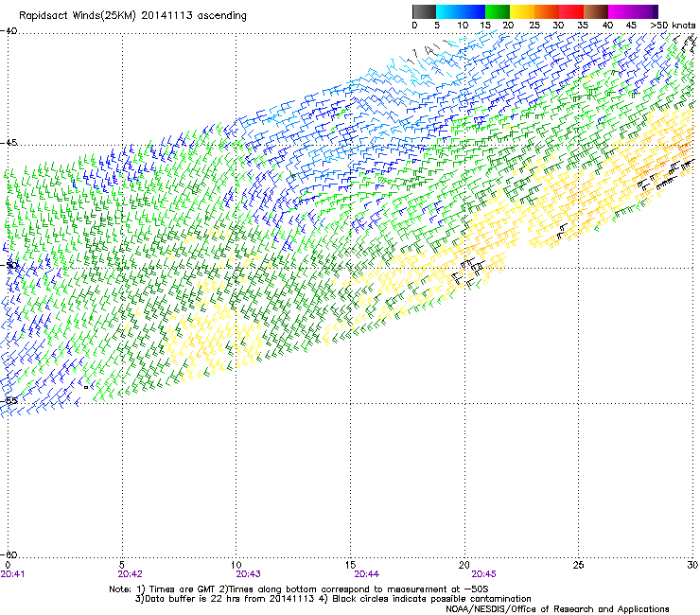Click the '10' longitude label on bottom axis
The image size is (700, 615).
[236, 565]
